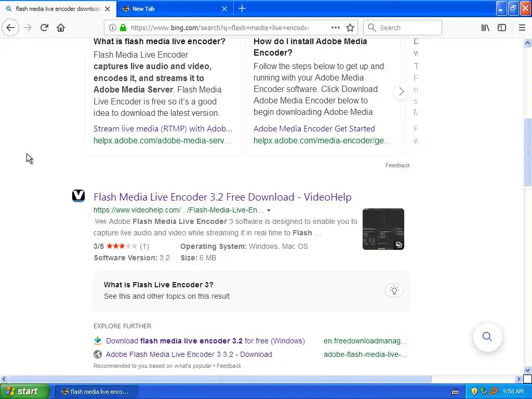Viewport: 532px width, 399px height.
Task: Show site information via info icon
Action: pyautogui.click(x=113, y=28)
